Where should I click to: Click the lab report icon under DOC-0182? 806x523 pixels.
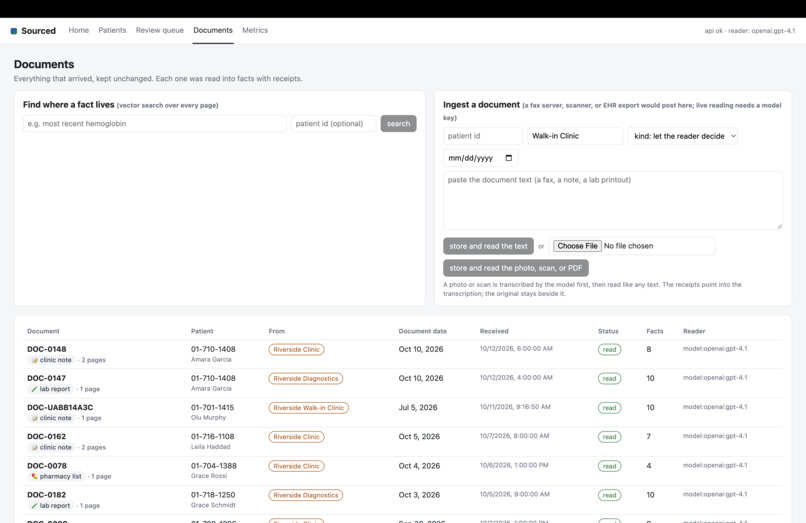34,506
